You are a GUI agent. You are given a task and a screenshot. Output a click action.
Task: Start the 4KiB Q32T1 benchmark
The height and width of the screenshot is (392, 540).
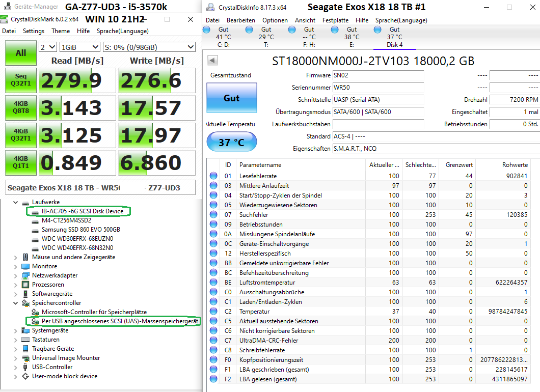pyautogui.click(x=21, y=135)
